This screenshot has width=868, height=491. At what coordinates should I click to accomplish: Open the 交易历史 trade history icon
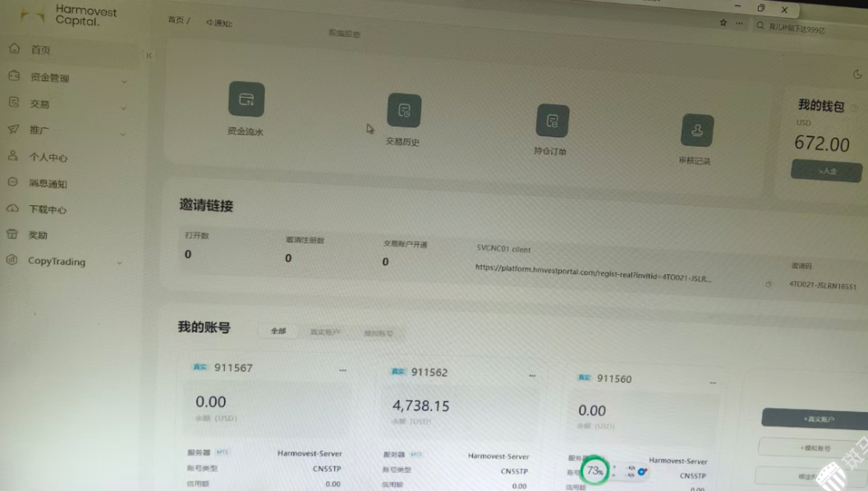404,110
